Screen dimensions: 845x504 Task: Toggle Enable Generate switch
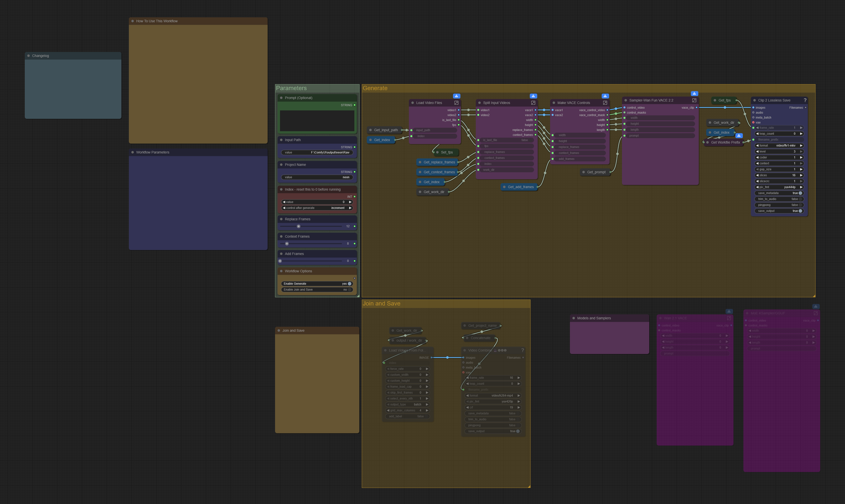coord(349,284)
